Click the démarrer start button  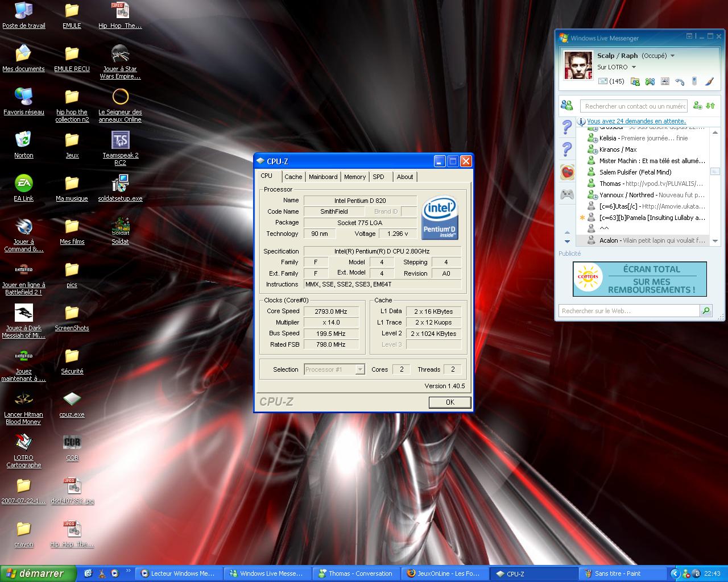[38, 573]
